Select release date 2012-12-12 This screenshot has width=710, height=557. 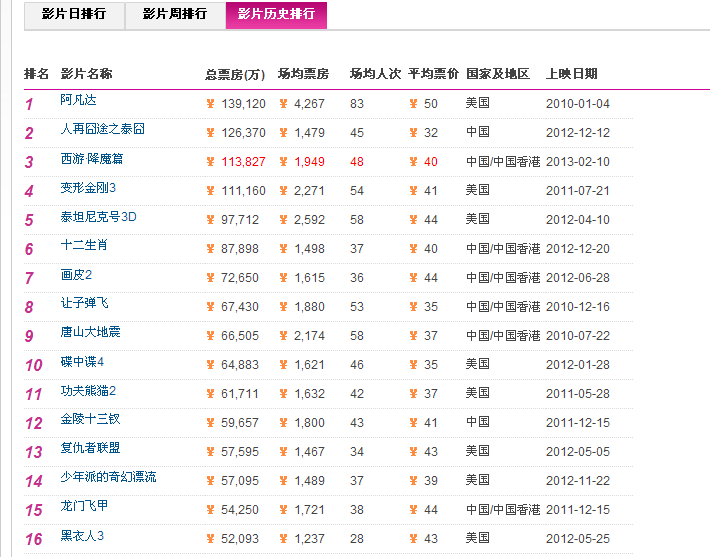(578, 133)
